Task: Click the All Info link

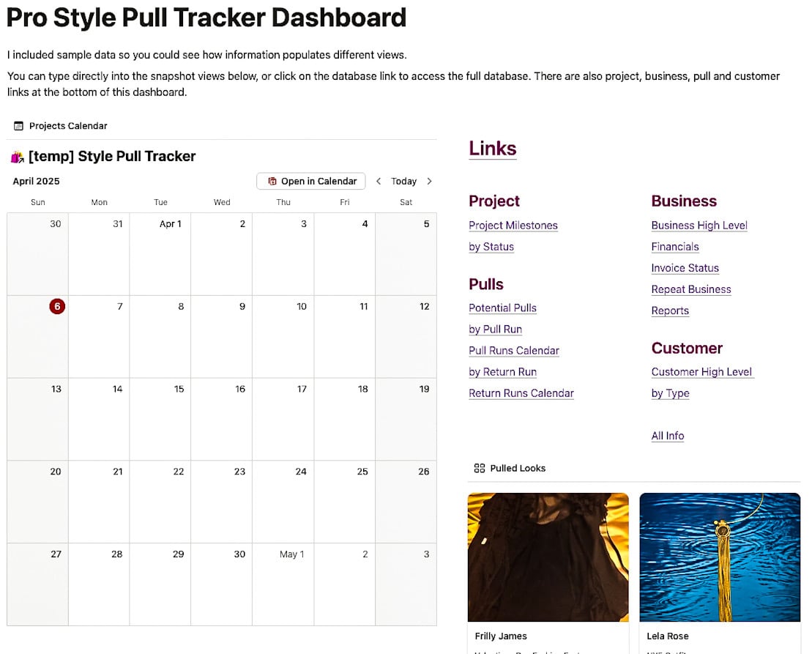Action: 668,436
